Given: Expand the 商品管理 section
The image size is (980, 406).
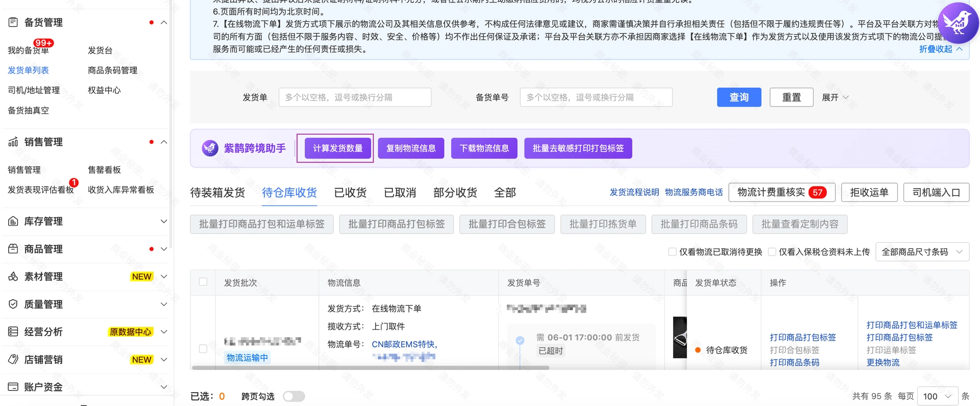Looking at the screenshot, I should [164, 249].
